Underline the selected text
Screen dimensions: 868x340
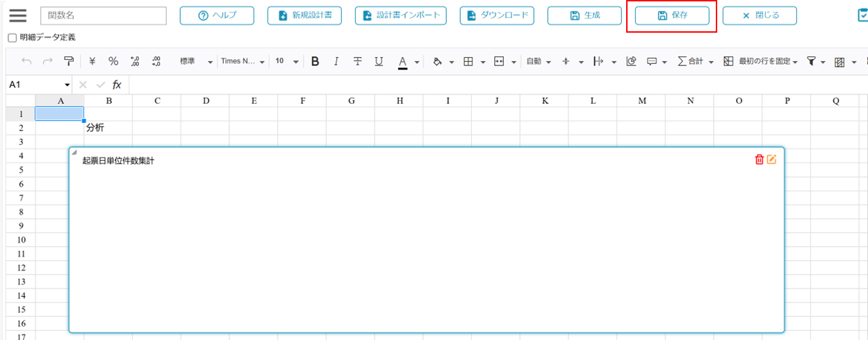point(379,61)
